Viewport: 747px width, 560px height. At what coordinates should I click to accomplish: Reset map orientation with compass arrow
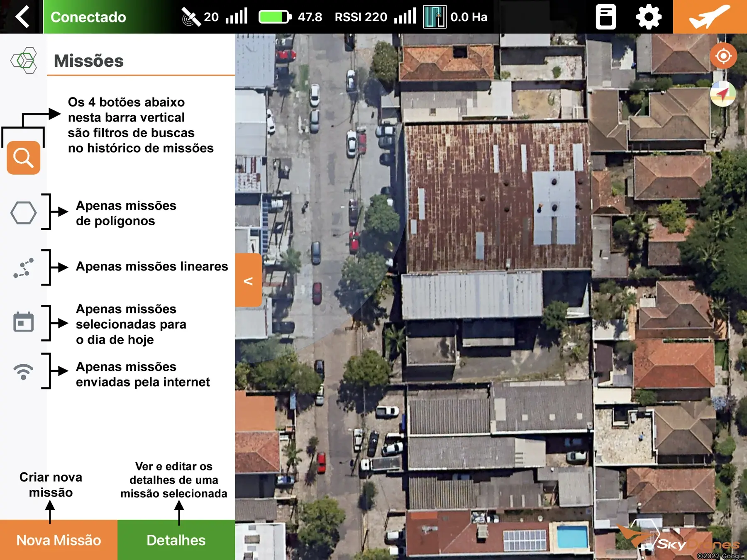723,94
